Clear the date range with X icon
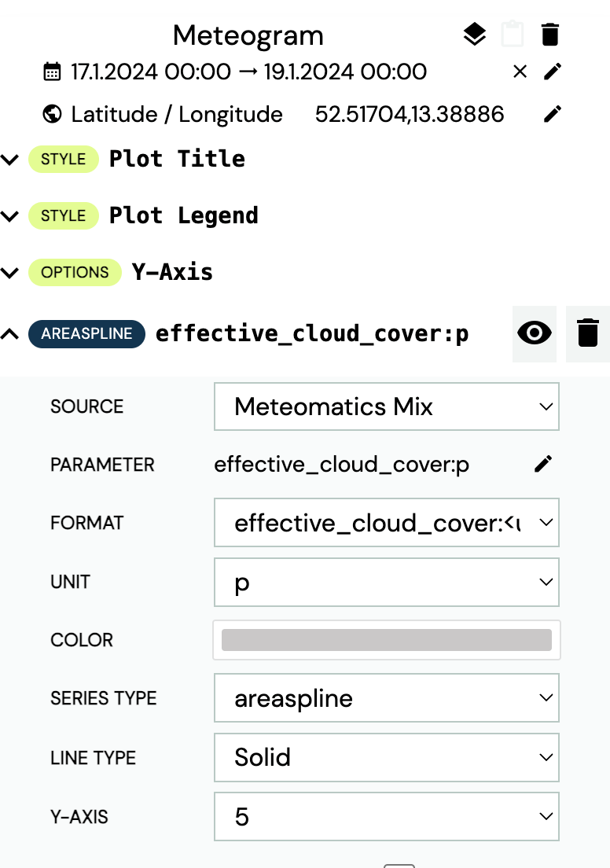The width and height of the screenshot is (610, 868). pos(520,72)
